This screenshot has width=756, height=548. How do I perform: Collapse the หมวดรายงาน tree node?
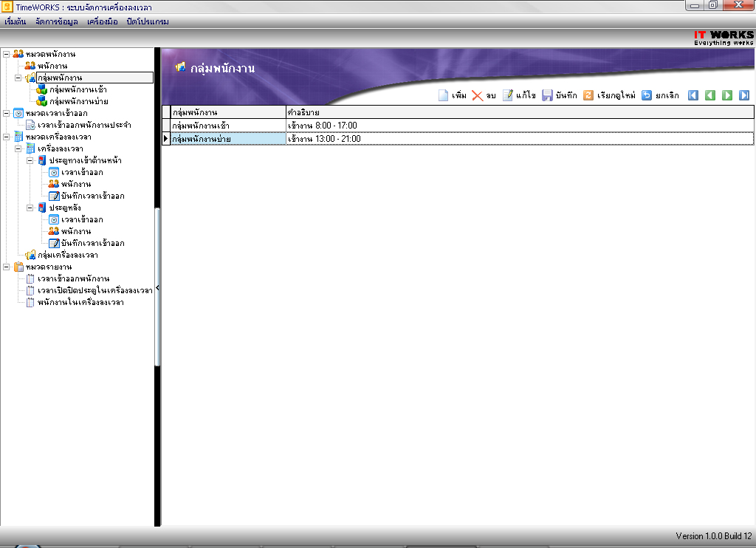point(7,267)
